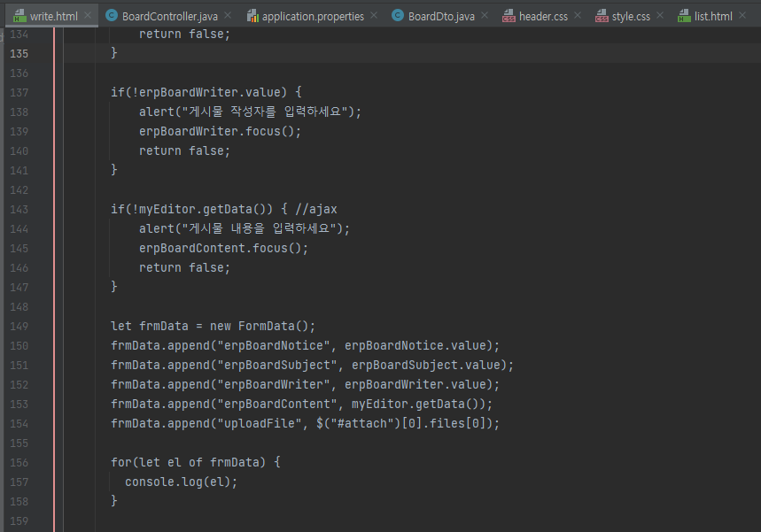Image resolution: width=761 pixels, height=532 pixels.
Task: Click the 'for(let el of frmData) {' line
Action: click(196, 462)
